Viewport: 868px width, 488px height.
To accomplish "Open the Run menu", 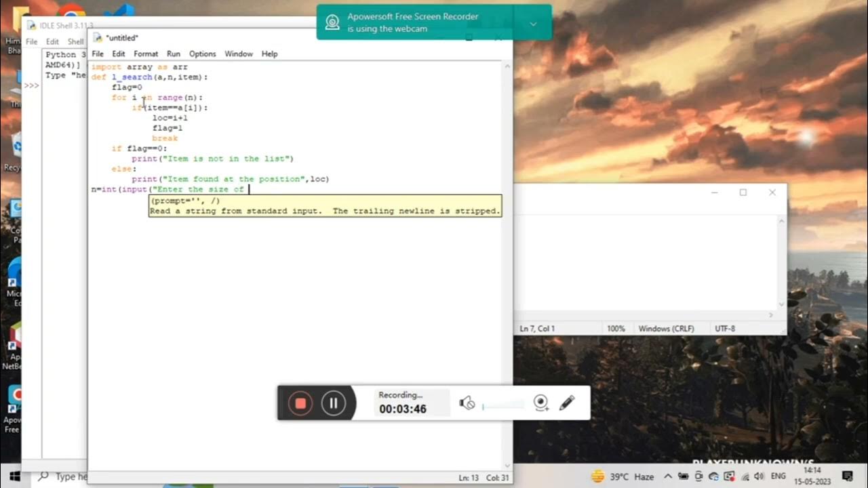I will tap(174, 54).
